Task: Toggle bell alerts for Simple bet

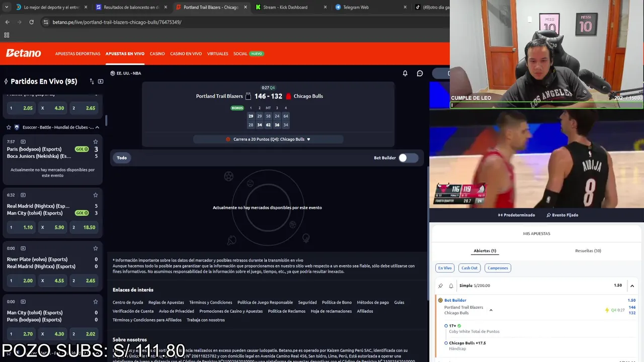Action: pos(451,286)
